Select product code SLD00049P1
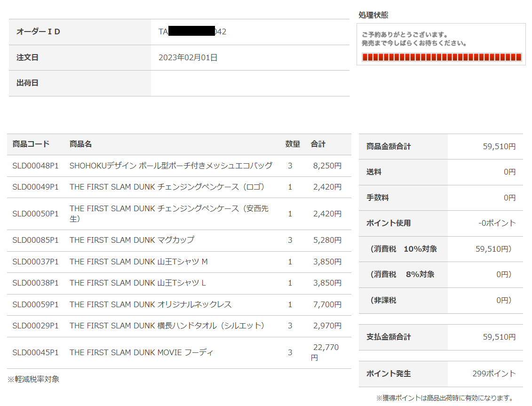Image resolution: width=532 pixels, height=406 pixels. (36, 187)
